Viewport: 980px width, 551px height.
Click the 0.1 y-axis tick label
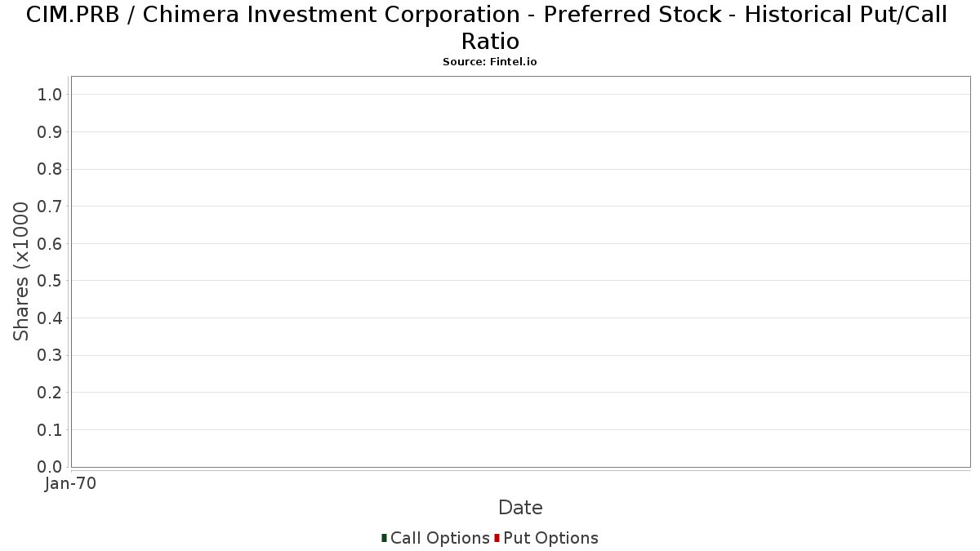pos(50,429)
